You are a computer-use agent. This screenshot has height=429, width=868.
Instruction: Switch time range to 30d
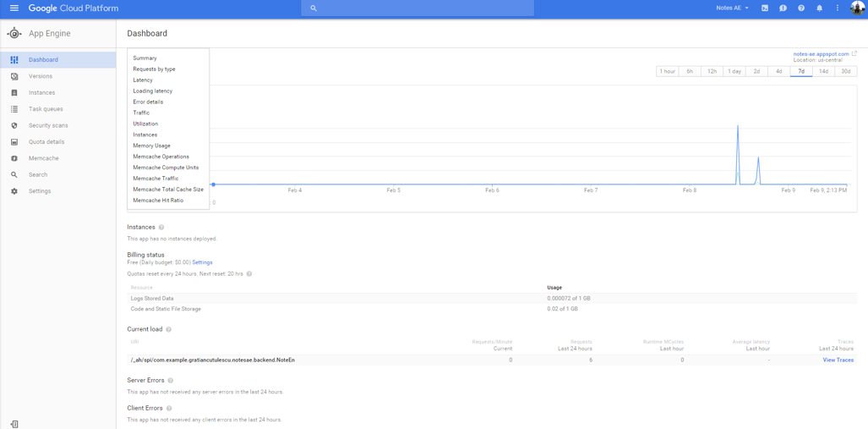tap(845, 72)
